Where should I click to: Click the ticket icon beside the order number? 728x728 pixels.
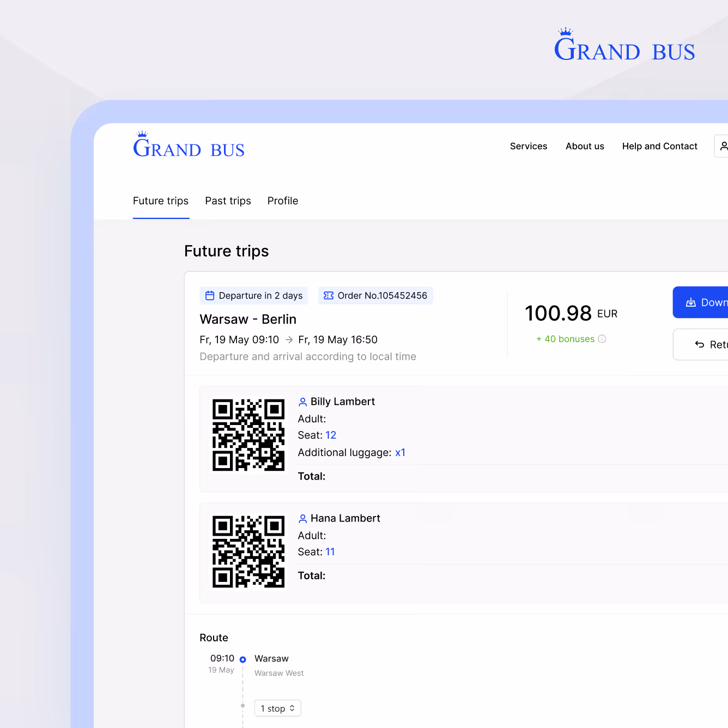click(329, 295)
